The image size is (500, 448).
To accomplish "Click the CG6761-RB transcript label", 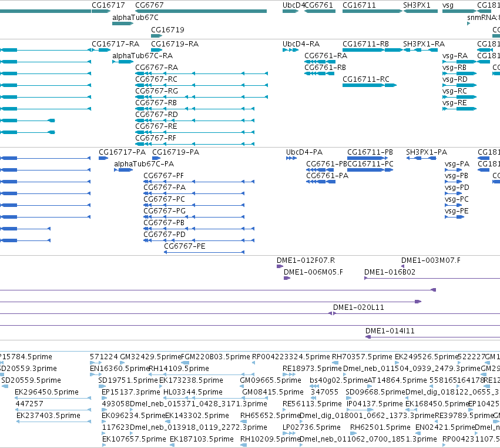I will 325,68.
